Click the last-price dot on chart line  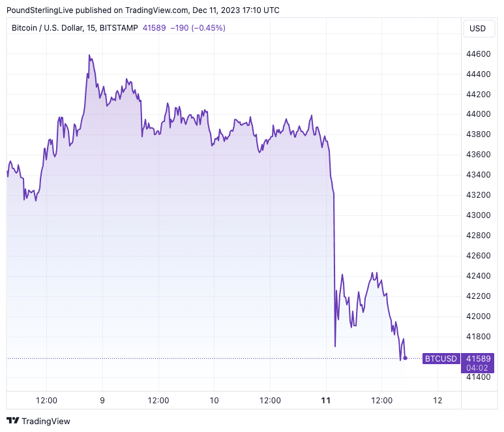[x=405, y=358]
